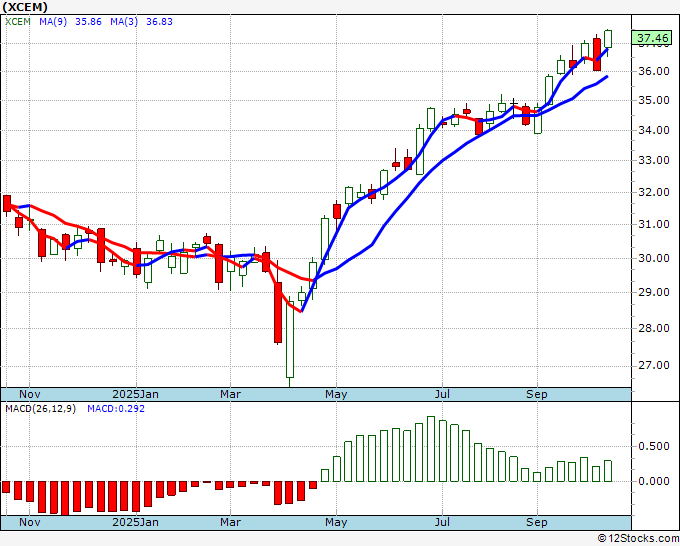Click 2025Jan on the MACD date axis
Viewport: 680px width, 546px height.
pos(135,522)
